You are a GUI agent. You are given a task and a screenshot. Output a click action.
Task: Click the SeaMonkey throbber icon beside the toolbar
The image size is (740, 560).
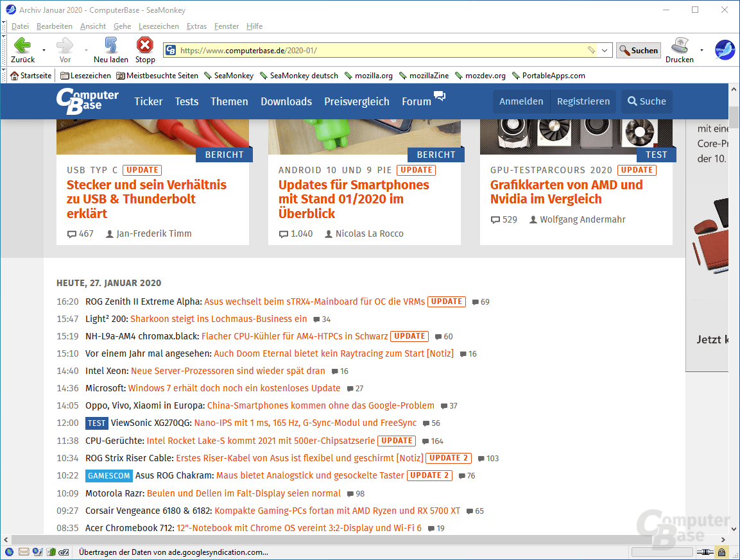click(x=725, y=49)
